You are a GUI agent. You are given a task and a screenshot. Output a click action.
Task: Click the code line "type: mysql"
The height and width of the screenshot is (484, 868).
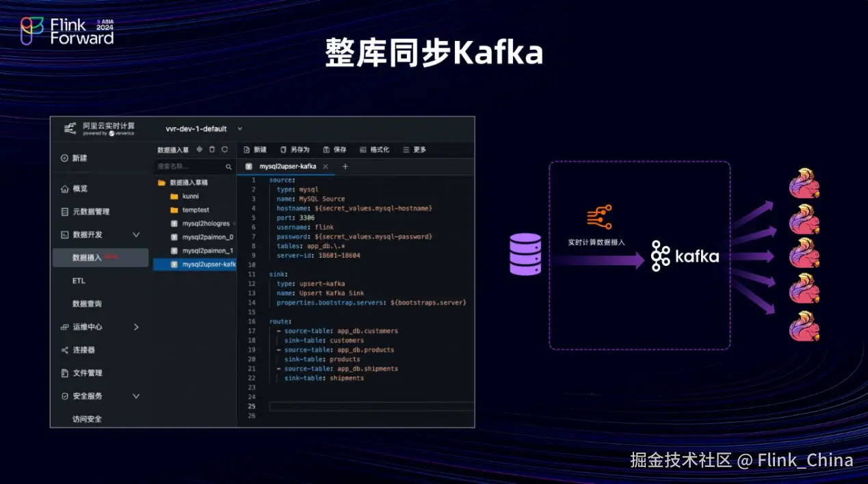click(298, 189)
